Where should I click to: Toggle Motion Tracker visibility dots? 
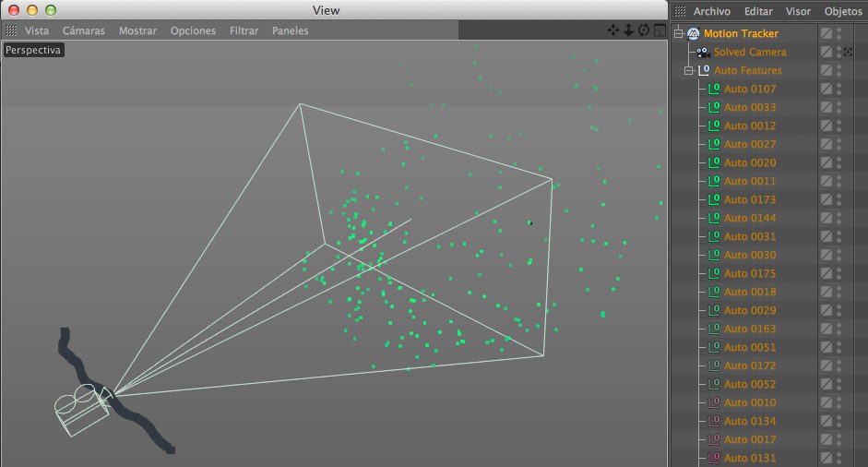(x=839, y=34)
